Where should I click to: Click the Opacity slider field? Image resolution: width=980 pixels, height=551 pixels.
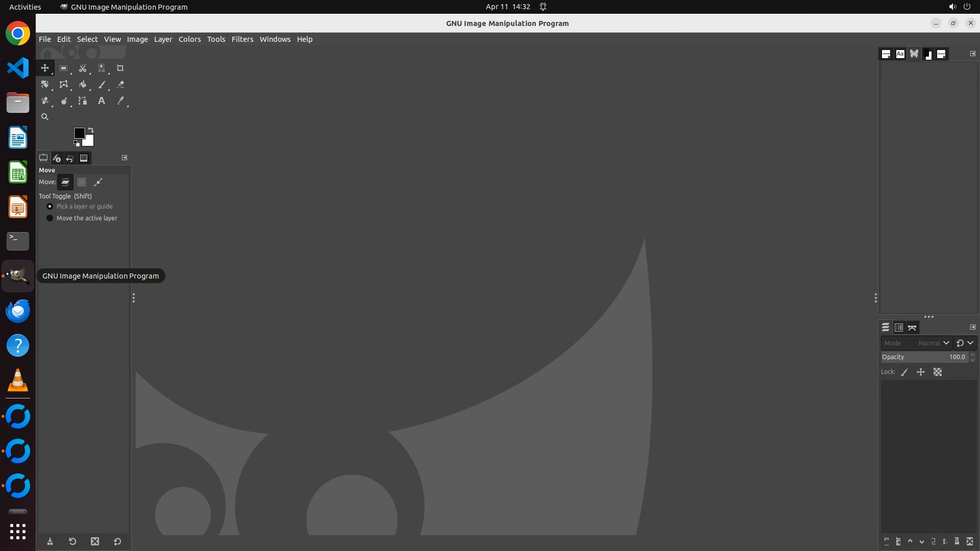tap(924, 357)
